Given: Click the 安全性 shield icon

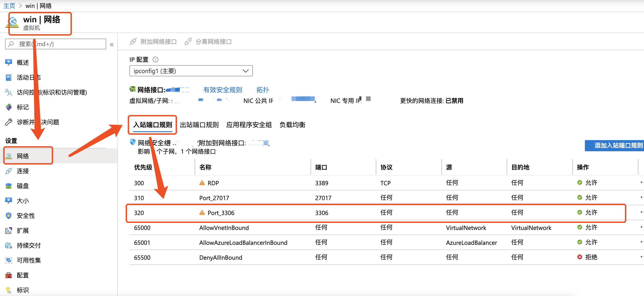Looking at the screenshot, I should pyautogui.click(x=9, y=215).
